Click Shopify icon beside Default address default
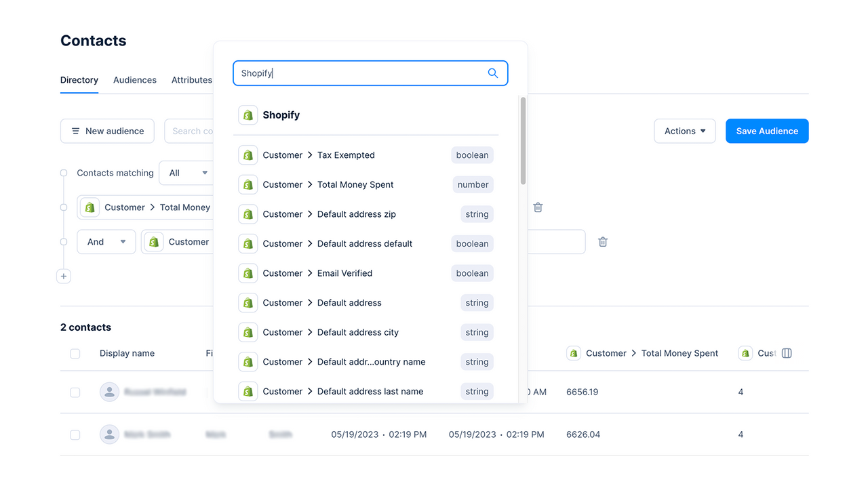This screenshot has height=488, width=868. click(x=248, y=244)
